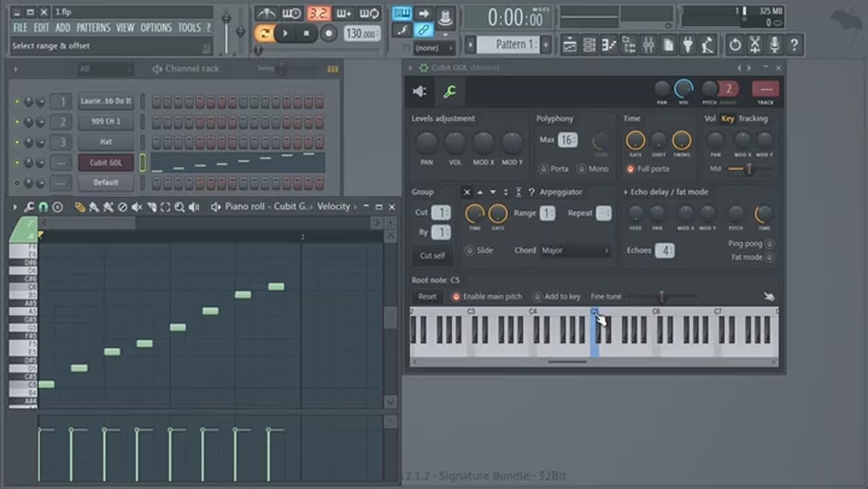Screen dimensions: 868x489
Task: Click the Cut self button
Action: pyautogui.click(x=433, y=256)
